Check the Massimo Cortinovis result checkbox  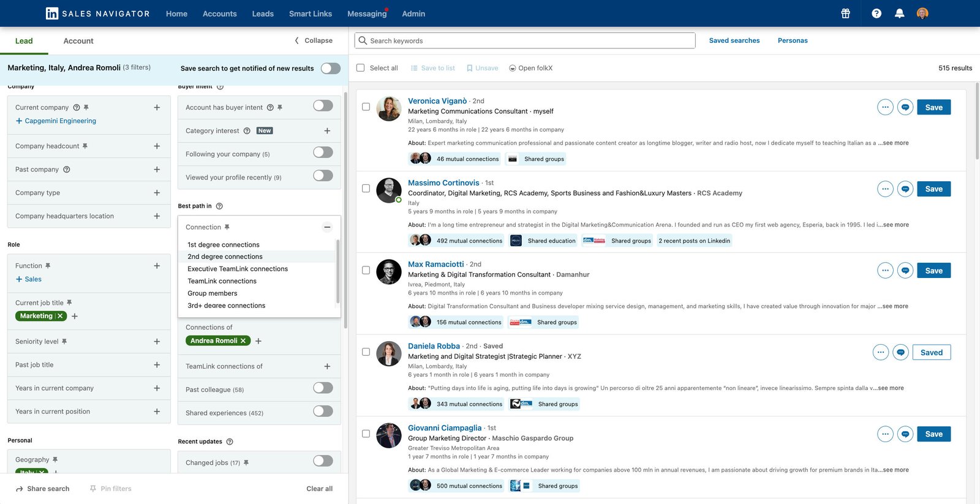[366, 189]
